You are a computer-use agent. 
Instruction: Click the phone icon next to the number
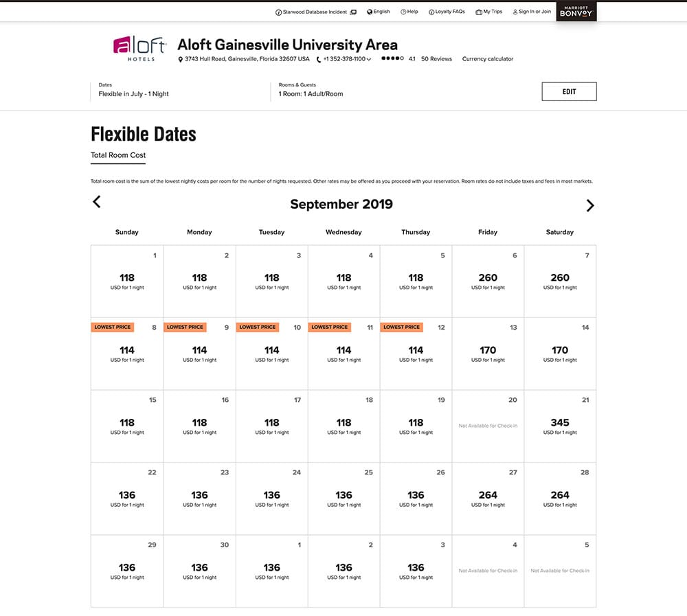[x=317, y=59]
